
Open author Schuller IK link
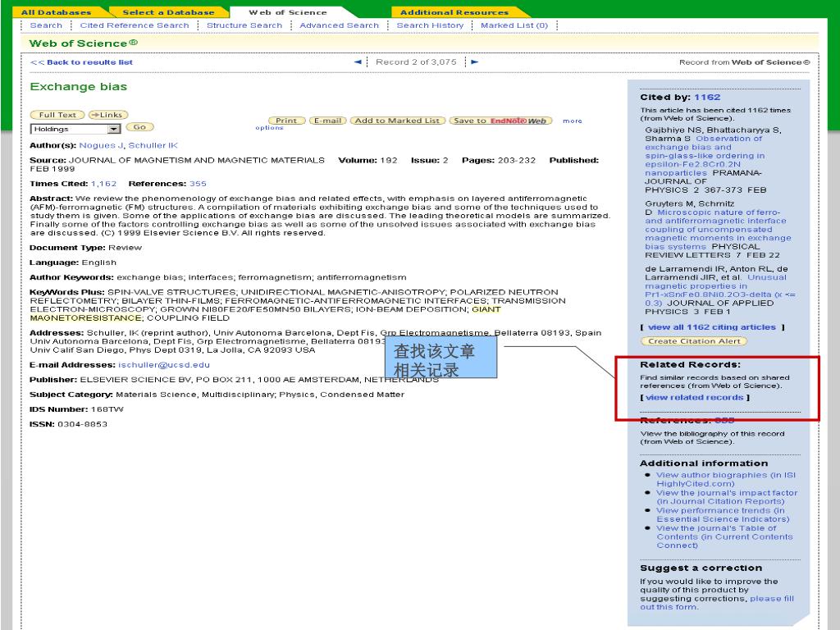(x=153, y=145)
